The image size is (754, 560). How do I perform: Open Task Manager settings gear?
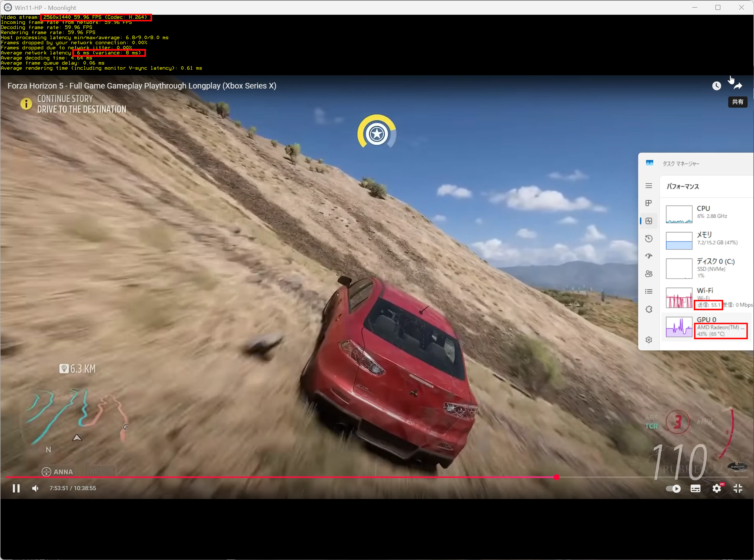pos(649,340)
